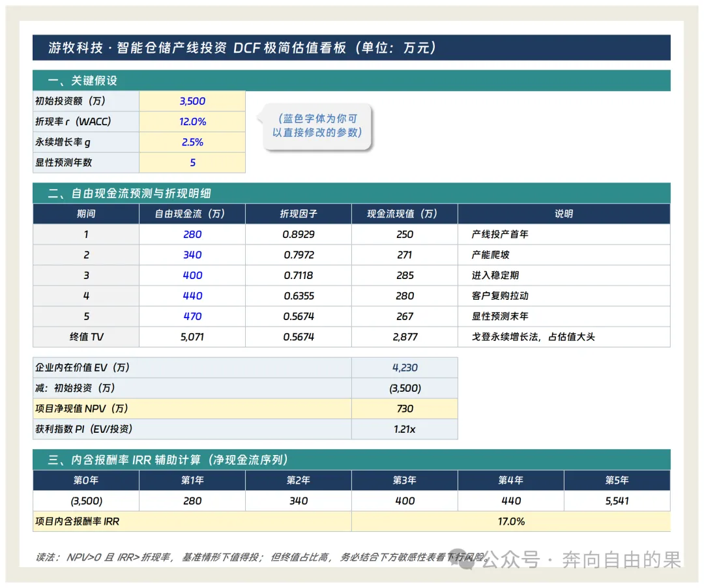Image resolution: width=704 pixels, height=588 pixels.
Task: Click the present value "285" for period 3
Action: 405,275
